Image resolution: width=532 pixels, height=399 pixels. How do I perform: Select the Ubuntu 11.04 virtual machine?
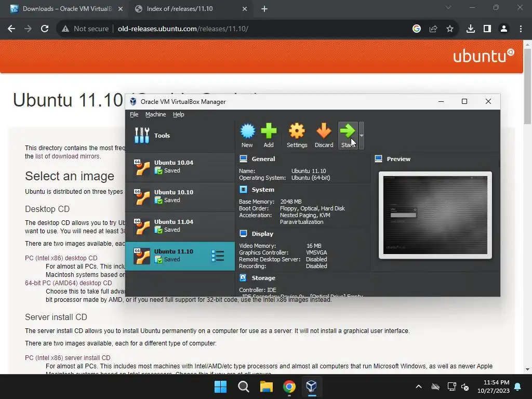click(x=180, y=226)
